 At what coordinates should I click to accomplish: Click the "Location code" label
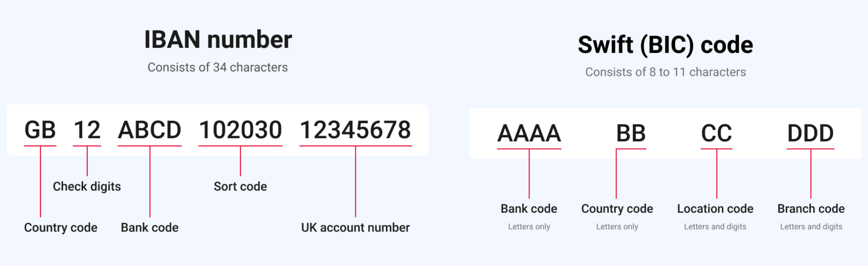(715, 209)
